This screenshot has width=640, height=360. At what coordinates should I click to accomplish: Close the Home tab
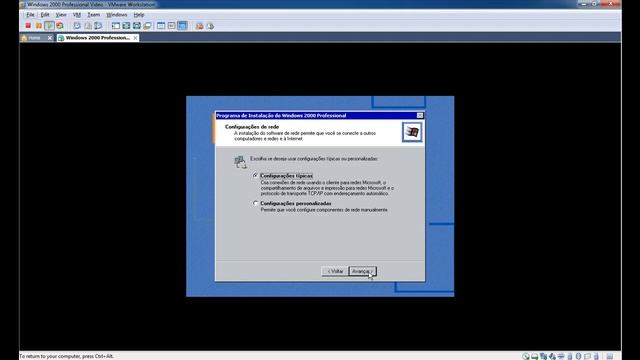[x=50, y=38]
